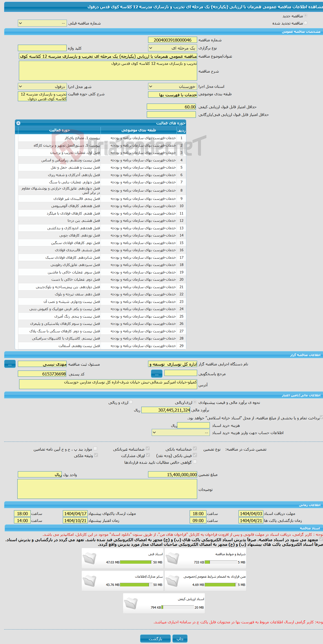Choose the rial/foreign currency estimate option
Screen dimensions: 323x644
click(195, 402)
